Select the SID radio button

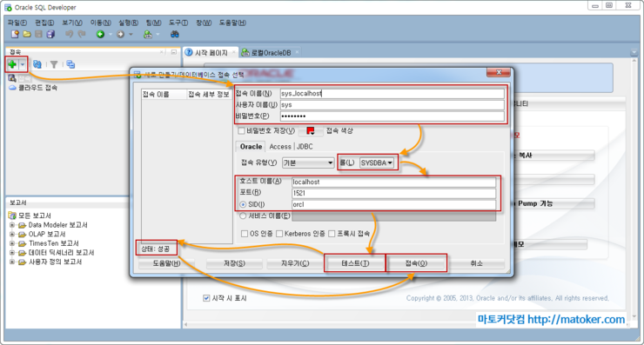[243, 204]
